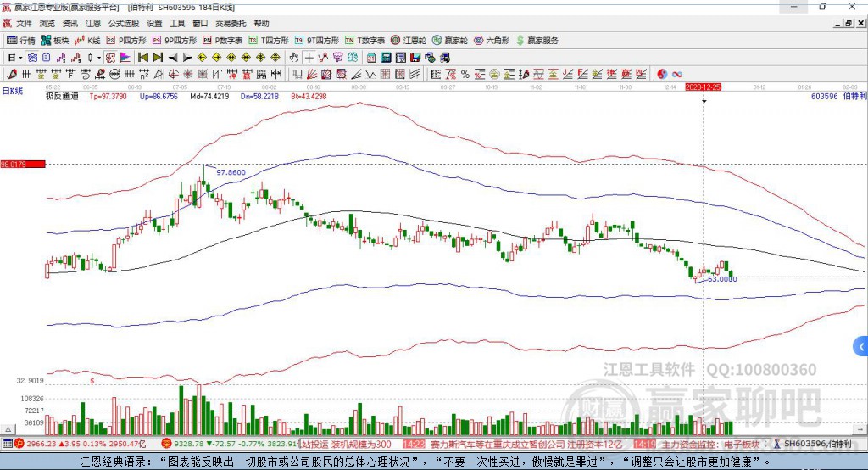This screenshot has height=470, width=868.
Task: Click the n² grid tool icon
Action: pyautogui.click(x=144, y=75)
